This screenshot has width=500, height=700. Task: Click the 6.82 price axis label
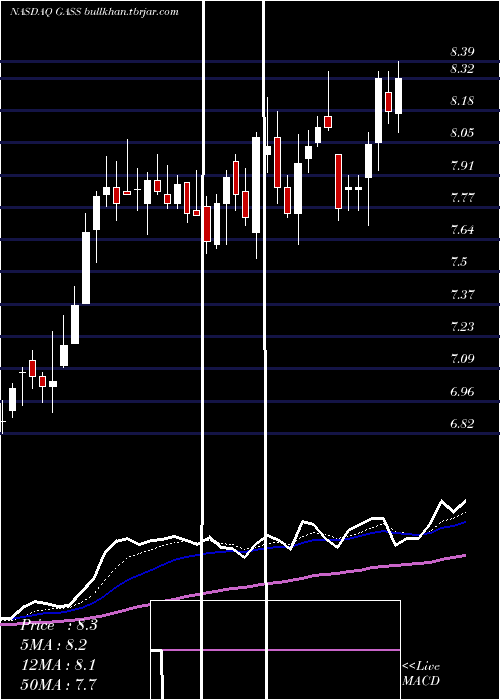coord(462,424)
